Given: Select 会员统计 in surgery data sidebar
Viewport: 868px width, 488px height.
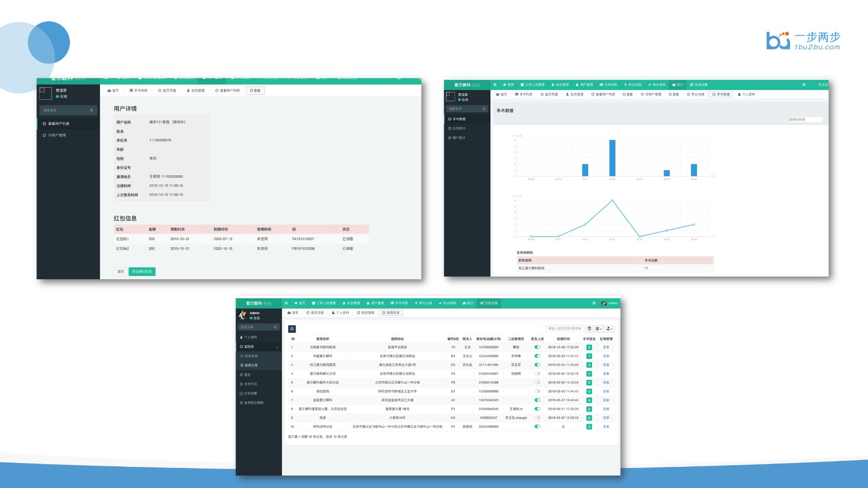Looking at the screenshot, I should [x=467, y=129].
